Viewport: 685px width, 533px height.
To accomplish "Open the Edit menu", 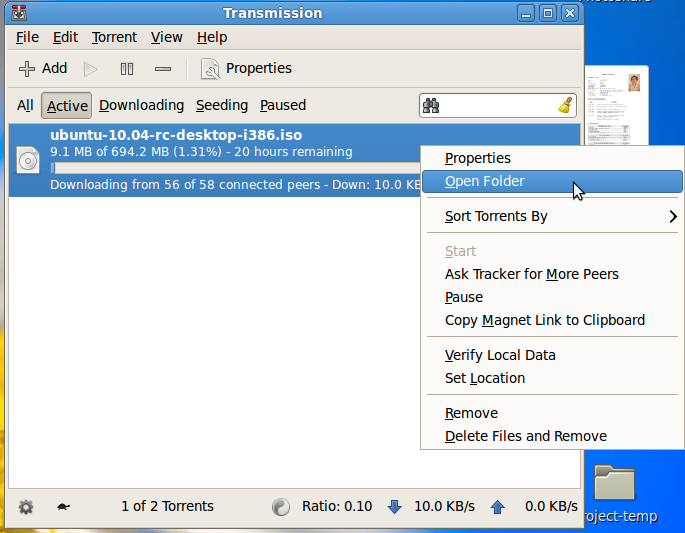I will 65,38.
